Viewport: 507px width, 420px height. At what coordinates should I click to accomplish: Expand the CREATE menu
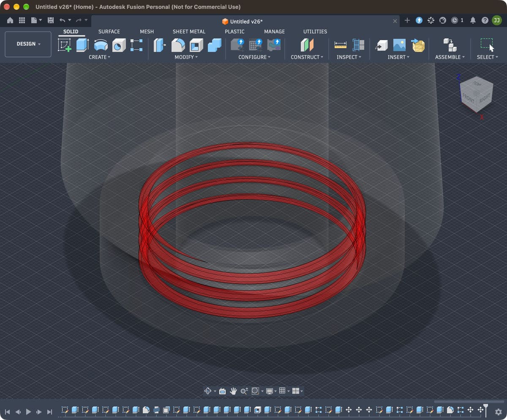pos(99,57)
